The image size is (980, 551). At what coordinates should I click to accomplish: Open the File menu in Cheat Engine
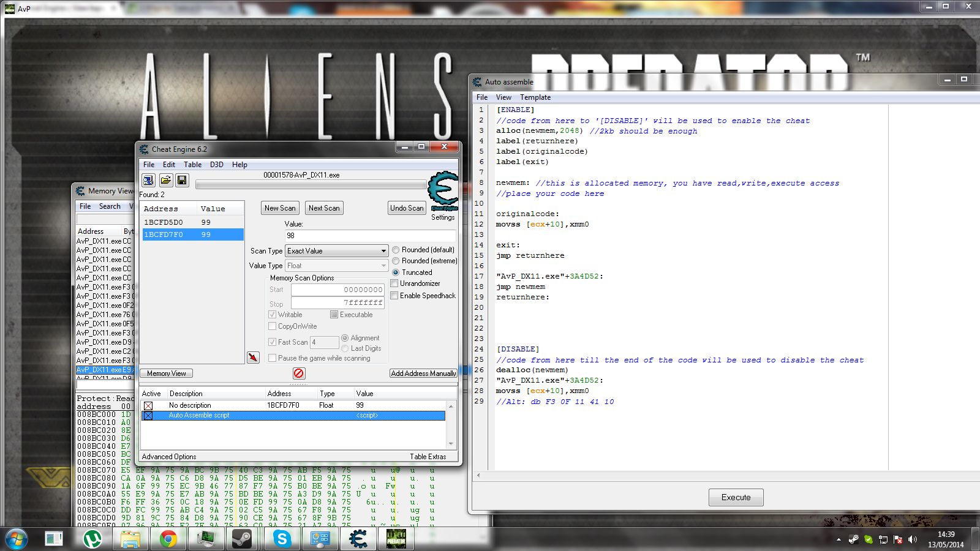click(x=149, y=165)
